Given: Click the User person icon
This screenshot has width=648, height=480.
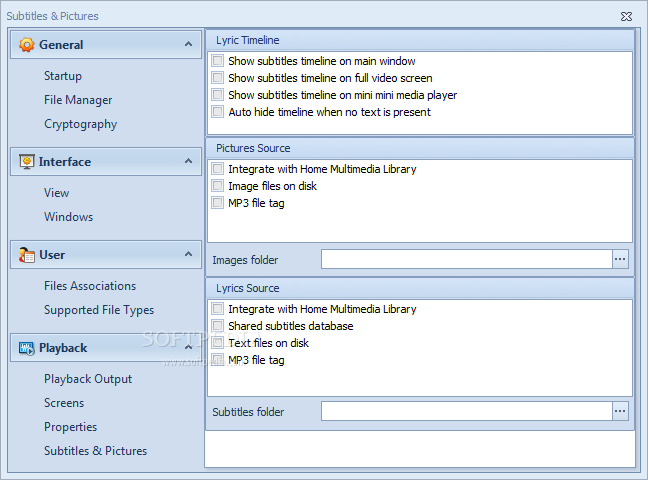Looking at the screenshot, I should pyautogui.click(x=27, y=255).
